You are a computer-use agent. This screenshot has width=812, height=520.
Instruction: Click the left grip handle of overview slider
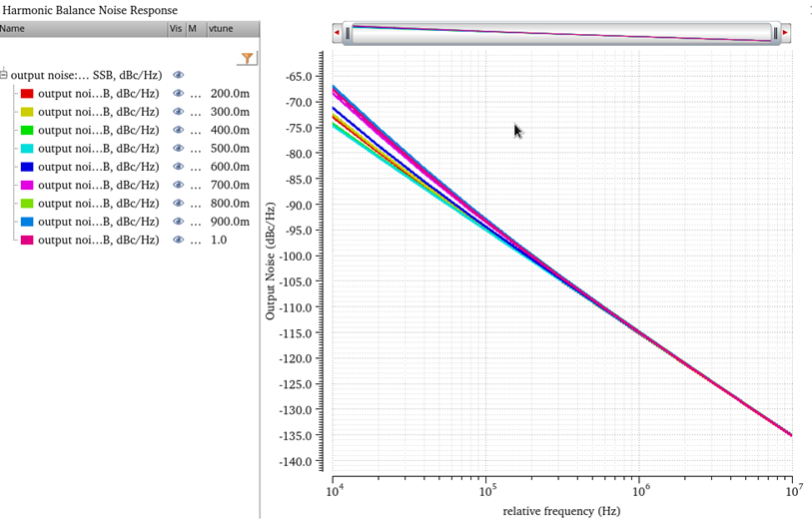348,33
